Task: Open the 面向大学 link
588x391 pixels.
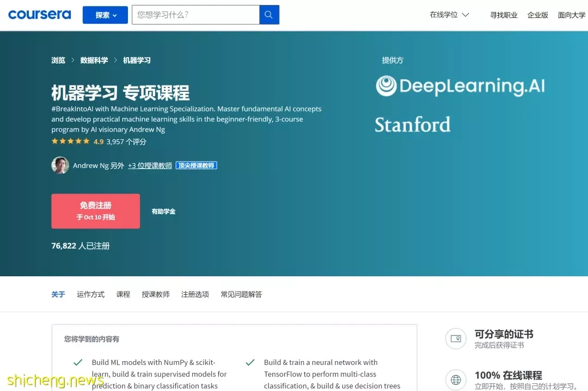Action: click(x=572, y=15)
